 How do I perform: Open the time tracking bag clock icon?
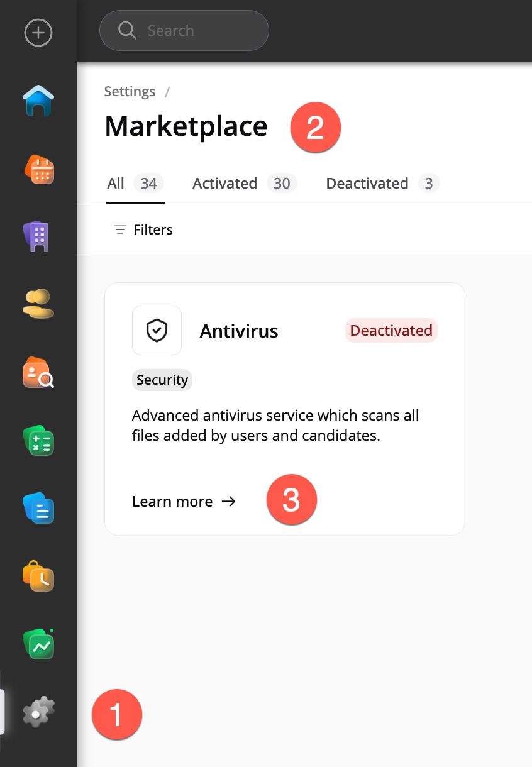(x=38, y=576)
